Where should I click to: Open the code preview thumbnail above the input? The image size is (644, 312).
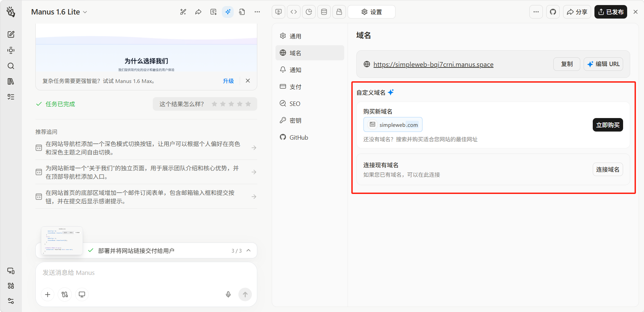62,240
